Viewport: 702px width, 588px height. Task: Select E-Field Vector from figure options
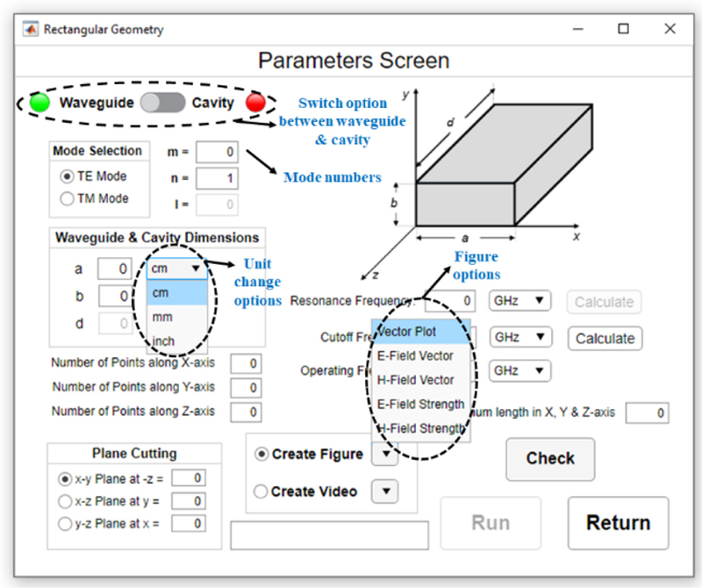point(415,356)
